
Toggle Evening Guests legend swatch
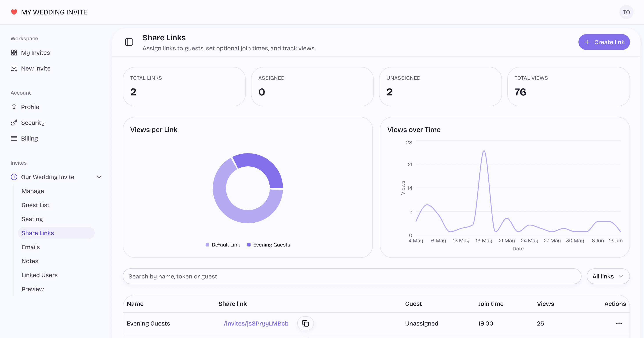[x=249, y=245]
